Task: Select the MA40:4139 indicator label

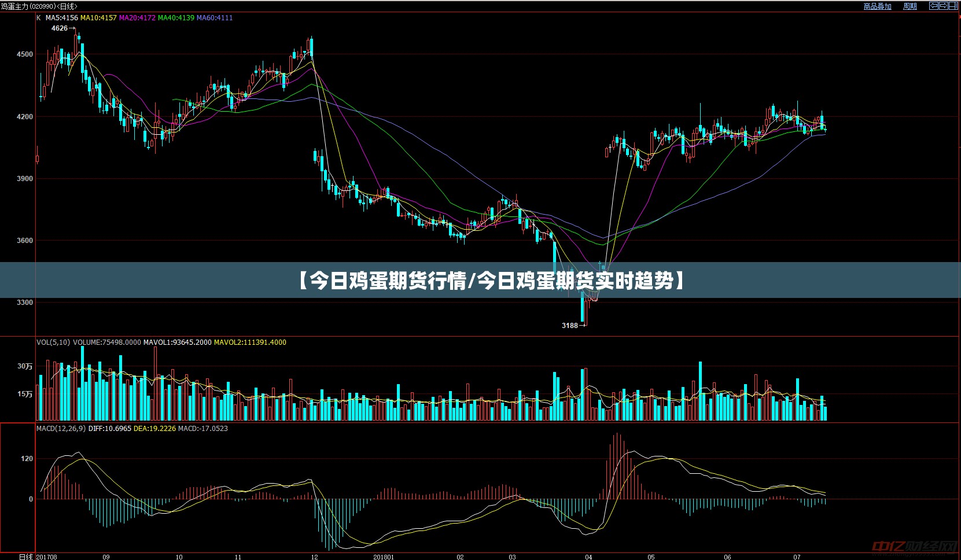Action: (x=176, y=18)
